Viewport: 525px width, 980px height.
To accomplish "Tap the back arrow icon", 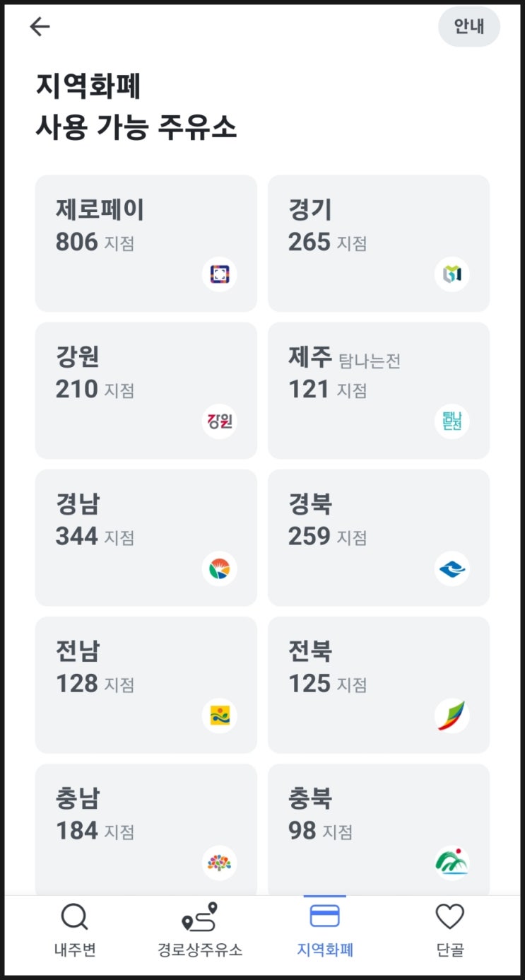I will point(40,27).
